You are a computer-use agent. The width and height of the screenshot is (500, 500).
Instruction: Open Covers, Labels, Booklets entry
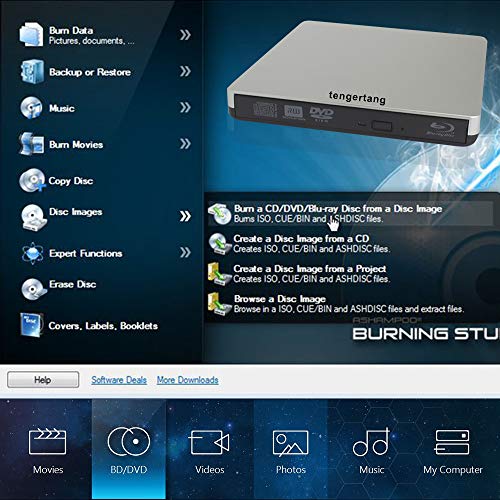(103, 326)
